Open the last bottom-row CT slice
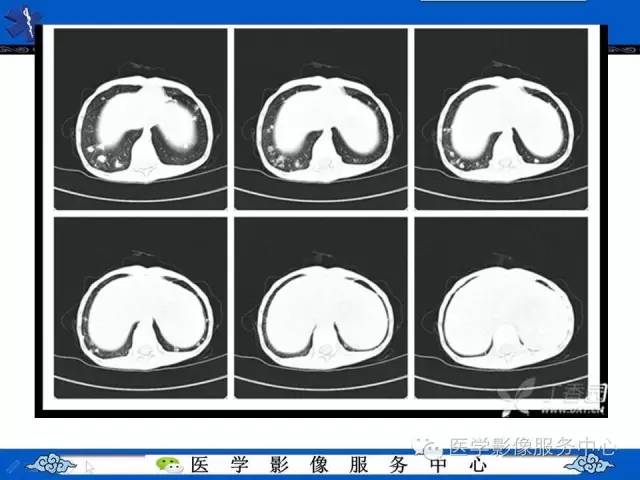Viewport: 640px width, 480px height. pyautogui.click(x=501, y=308)
